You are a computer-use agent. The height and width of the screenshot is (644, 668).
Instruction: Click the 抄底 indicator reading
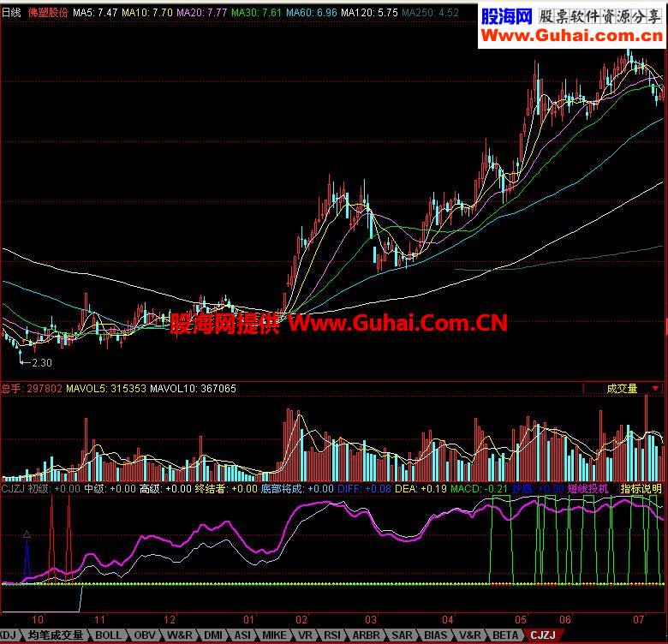tap(538, 488)
